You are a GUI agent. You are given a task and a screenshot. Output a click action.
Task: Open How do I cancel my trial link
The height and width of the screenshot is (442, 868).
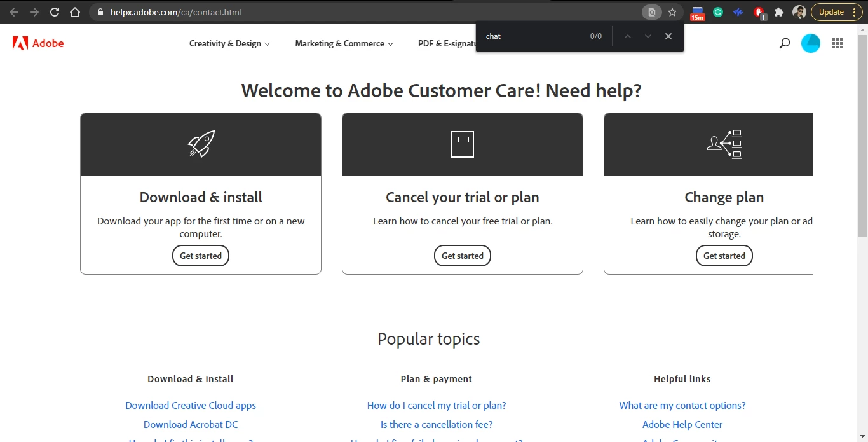437,405
